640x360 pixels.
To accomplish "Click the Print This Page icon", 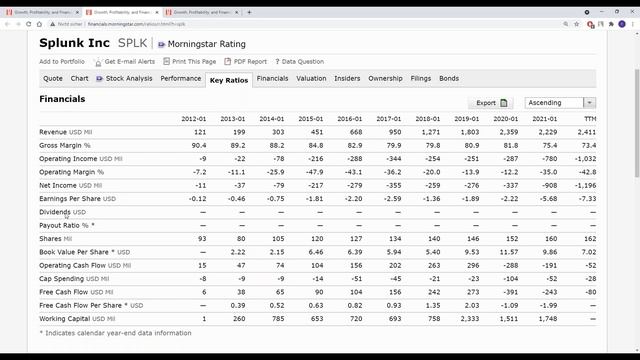I will [x=167, y=61].
